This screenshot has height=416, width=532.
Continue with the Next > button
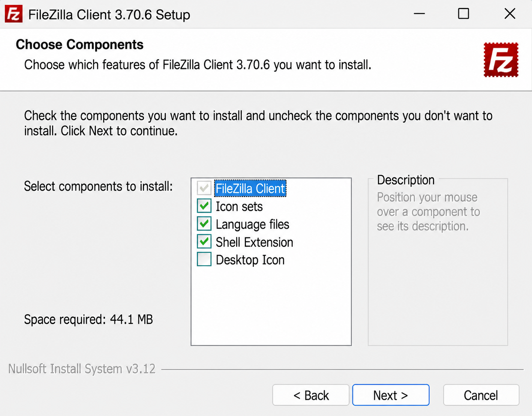[391, 395]
